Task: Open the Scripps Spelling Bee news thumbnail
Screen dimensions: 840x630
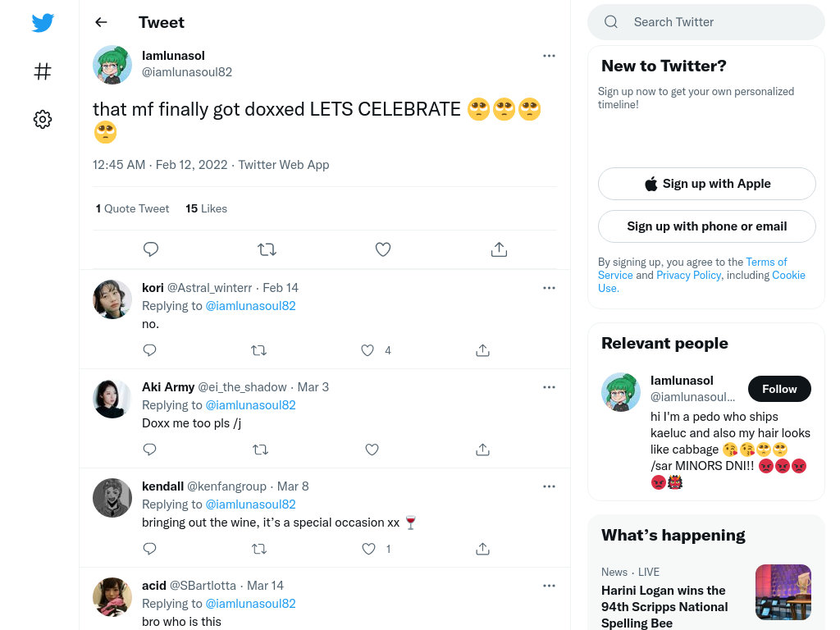Action: pyautogui.click(x=783, y=592)
